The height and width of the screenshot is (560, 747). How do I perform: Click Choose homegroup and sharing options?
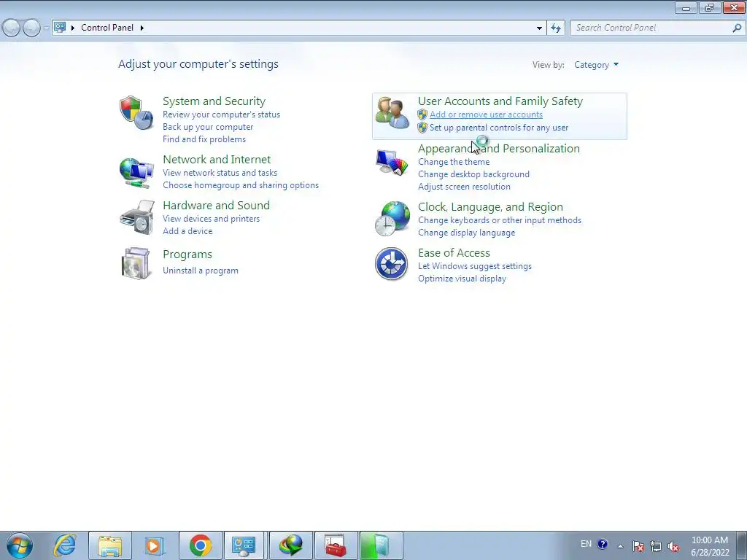[241, 185]
